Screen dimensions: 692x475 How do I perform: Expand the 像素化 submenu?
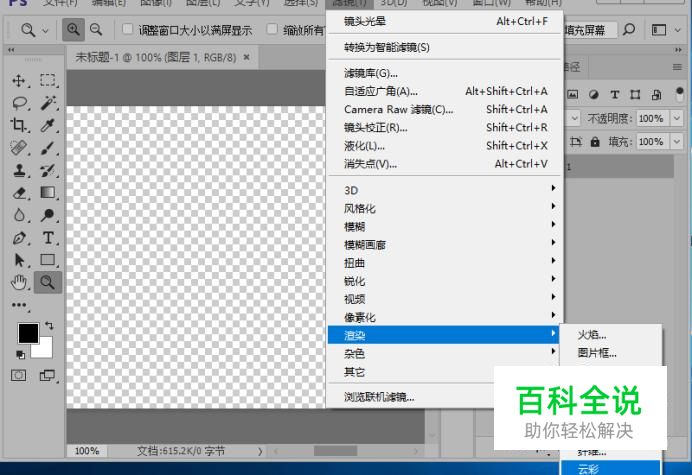[x=444, y=317]
